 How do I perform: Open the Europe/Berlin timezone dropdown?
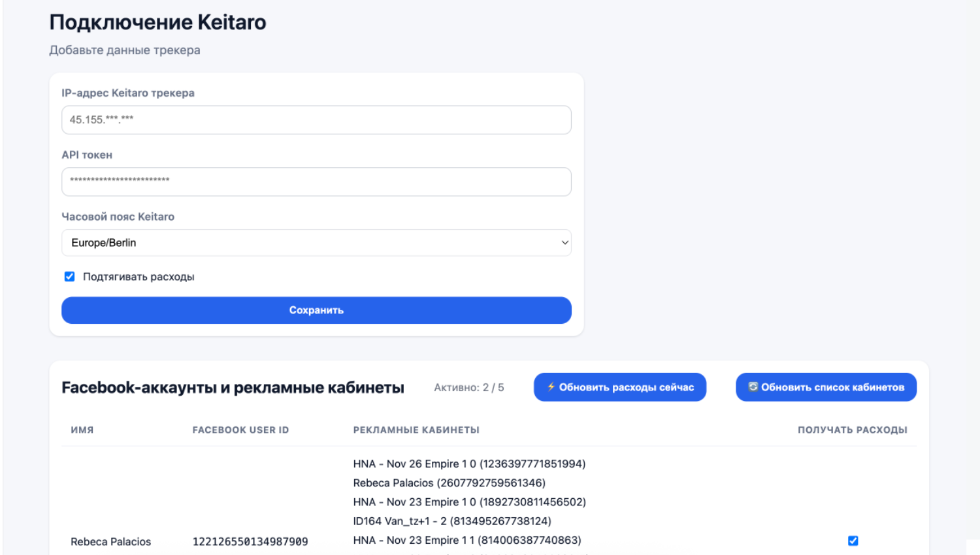pos(316,243)
